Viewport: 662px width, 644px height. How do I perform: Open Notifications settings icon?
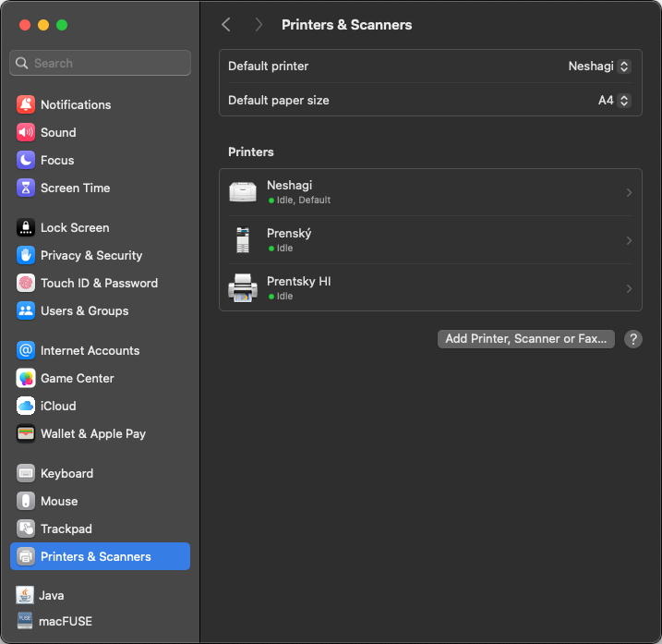pos(26,104)
